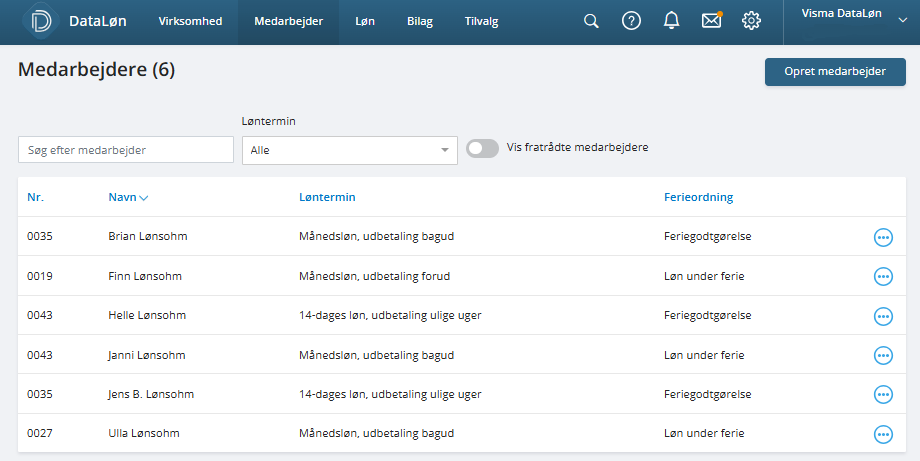
Task: Open more options for Ulla Lønsohm
Action: (883, 435)
